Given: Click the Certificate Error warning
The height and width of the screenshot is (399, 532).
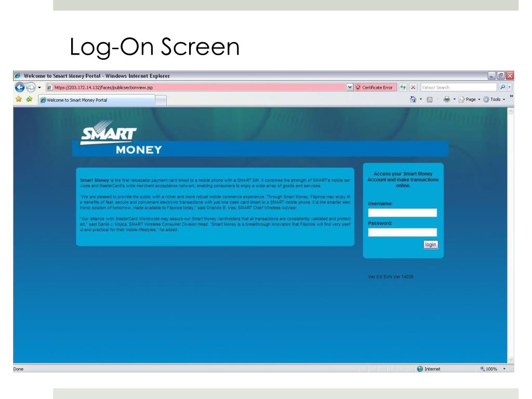Looking at the screenshot, I should click(x=374, y=87).
